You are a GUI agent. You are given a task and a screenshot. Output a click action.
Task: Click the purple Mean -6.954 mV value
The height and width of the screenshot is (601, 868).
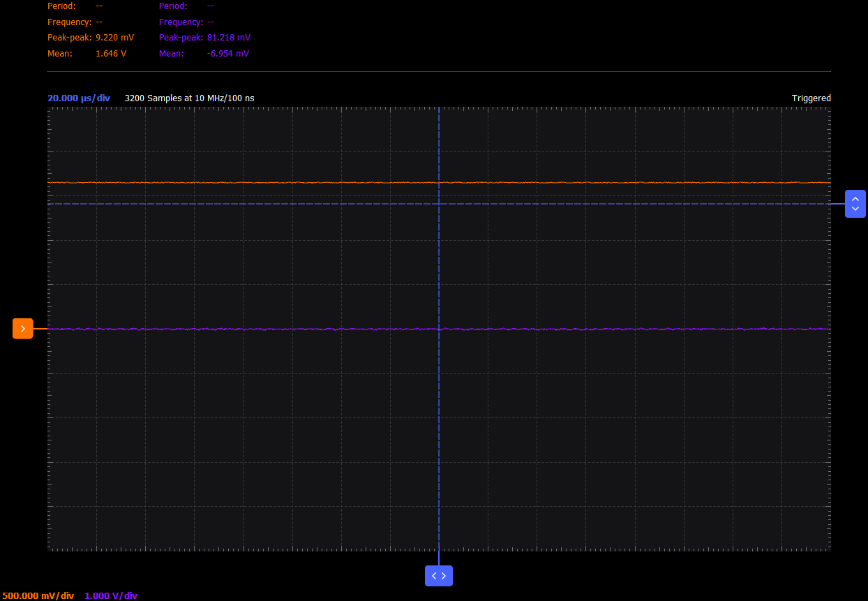(228, 54)
